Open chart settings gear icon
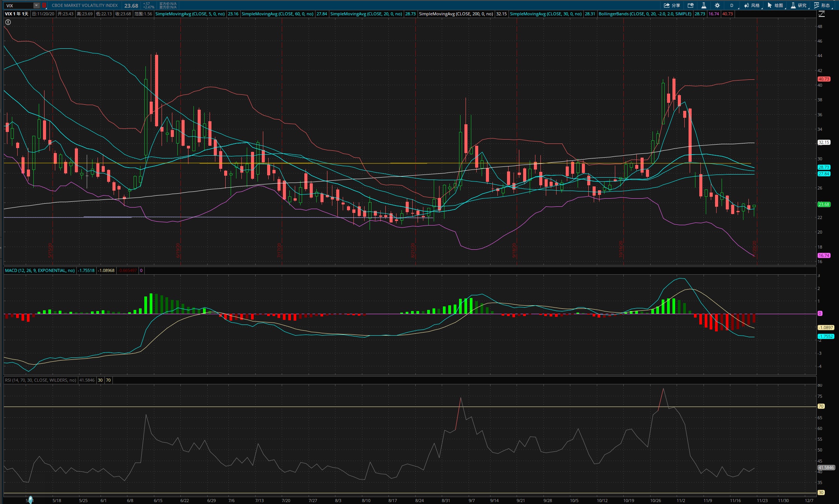 [717, 5]
